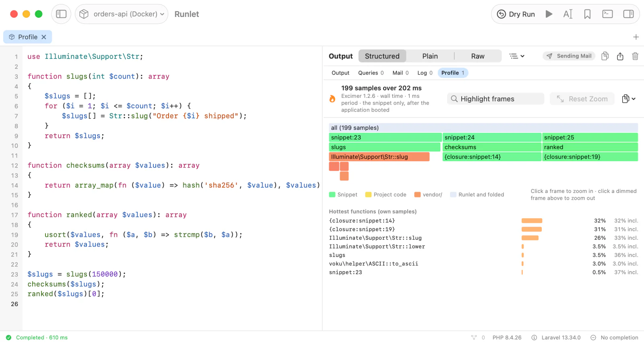Zoom into {closure:snippet:14} flame frame
Screen dimensions: 644x344
point(492,157)
